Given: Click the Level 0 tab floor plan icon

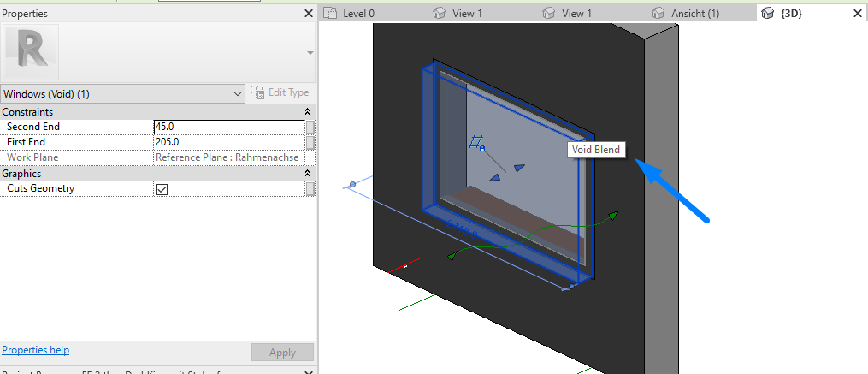Looking at the screenshot, I should [x=330, y=13].
